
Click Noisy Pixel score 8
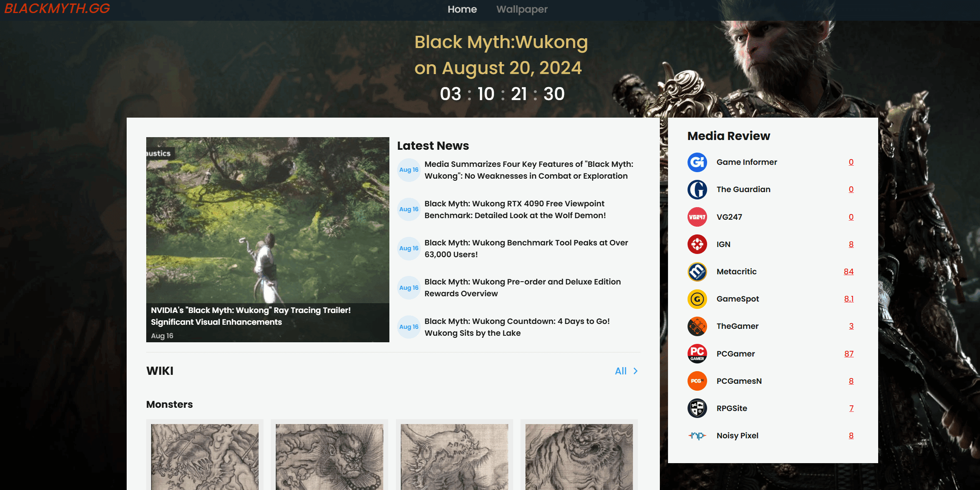click(851, 436)
